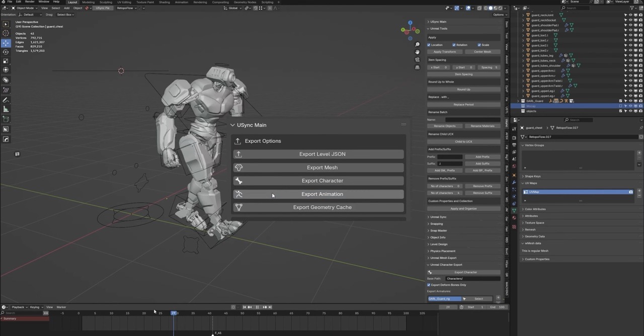Viewport: 644px width, 336px height.
Task: Enable the Mocap collection checkbox
Action: (x=620, y=106)
